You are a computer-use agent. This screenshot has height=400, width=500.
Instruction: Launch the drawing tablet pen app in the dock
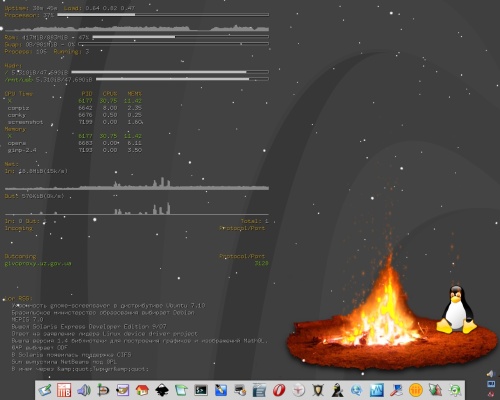tap(45, 390)
